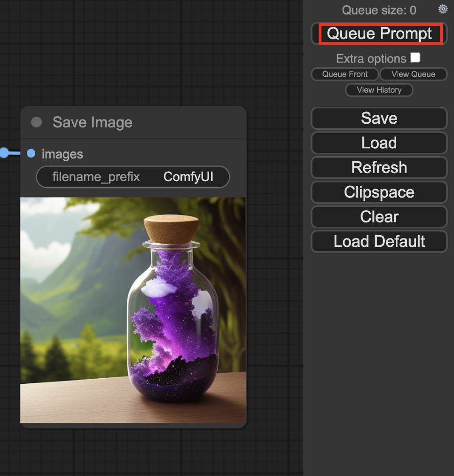Click the Extra options label
The height and width of the screenshot is (476, 454).
[371, 59]
